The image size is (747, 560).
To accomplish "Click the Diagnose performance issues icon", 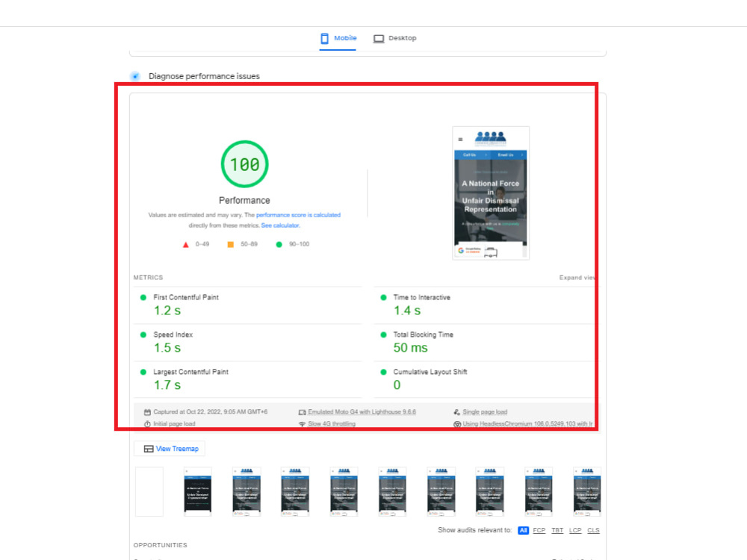I will 135,76.
